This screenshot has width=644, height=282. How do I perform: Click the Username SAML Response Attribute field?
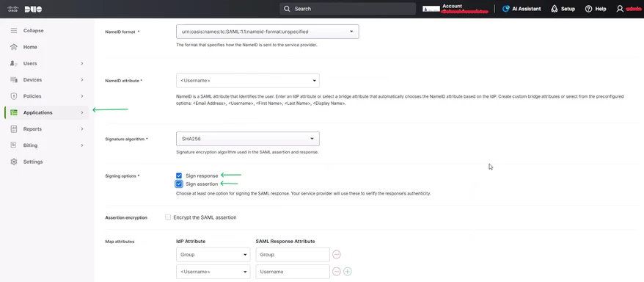[x=293, y=272]
